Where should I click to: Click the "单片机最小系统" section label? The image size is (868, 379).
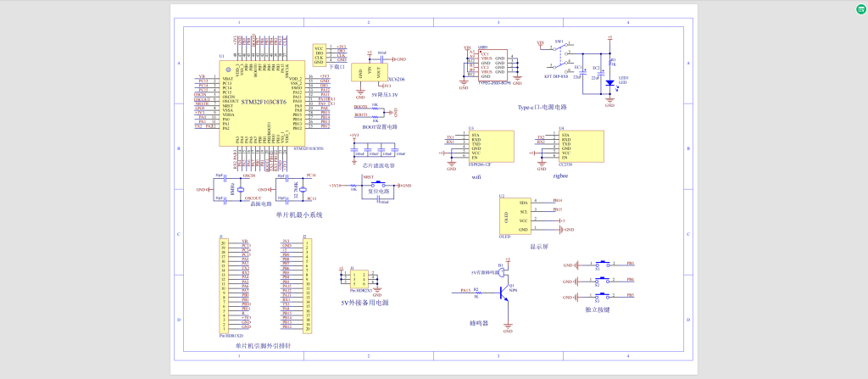299,215
